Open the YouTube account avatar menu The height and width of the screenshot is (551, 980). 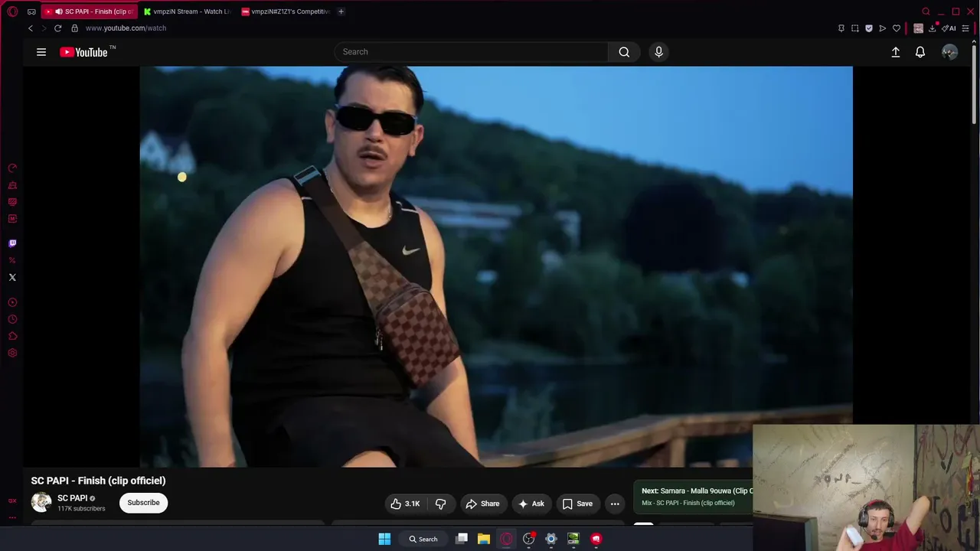click(949, 52)
